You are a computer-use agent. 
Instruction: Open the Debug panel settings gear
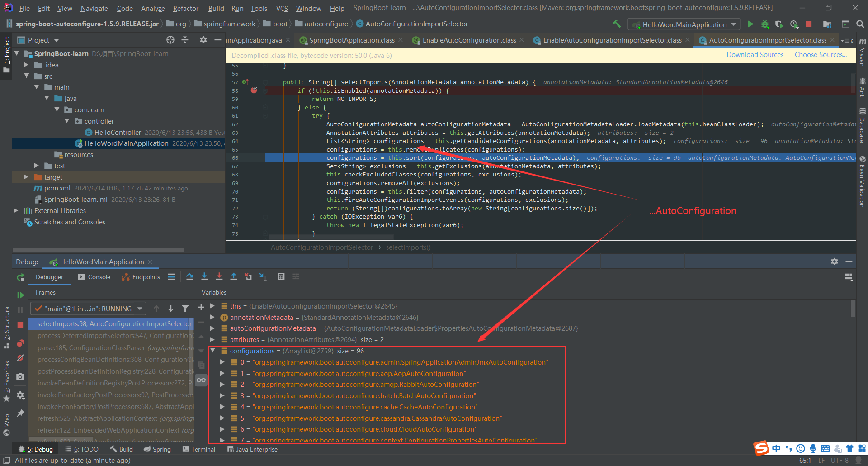(835, 262)
